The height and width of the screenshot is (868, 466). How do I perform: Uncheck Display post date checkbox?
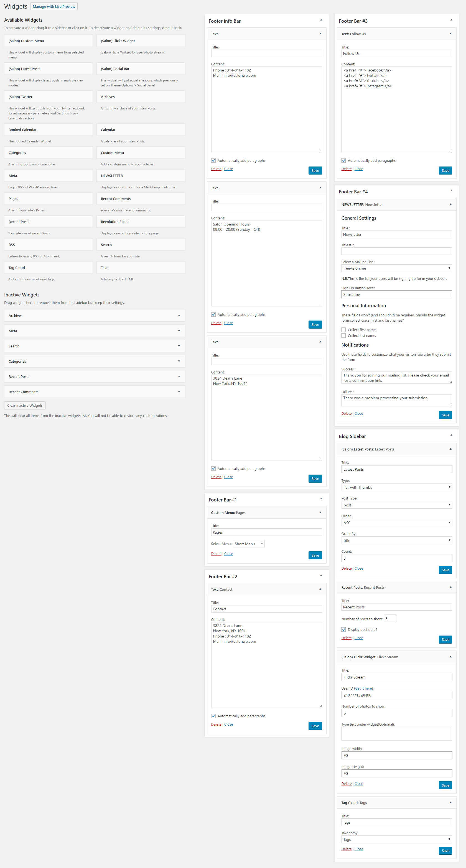(x=343, y=629)
